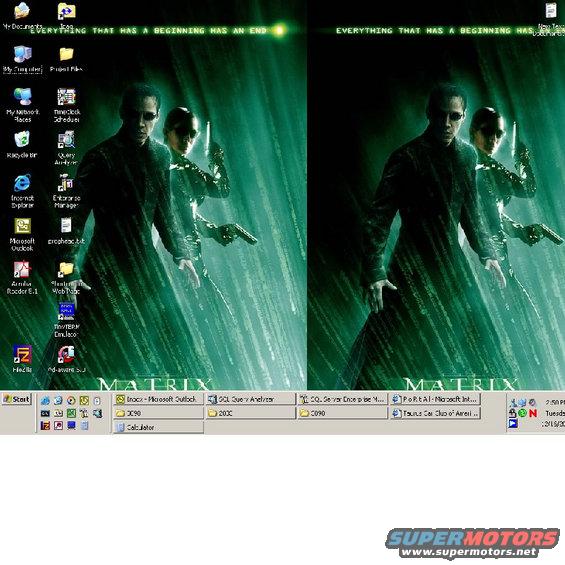Viewport: 565px width, 565px height.
Task: Bring up the Calculator taskbar button
Action: (159, 427)
